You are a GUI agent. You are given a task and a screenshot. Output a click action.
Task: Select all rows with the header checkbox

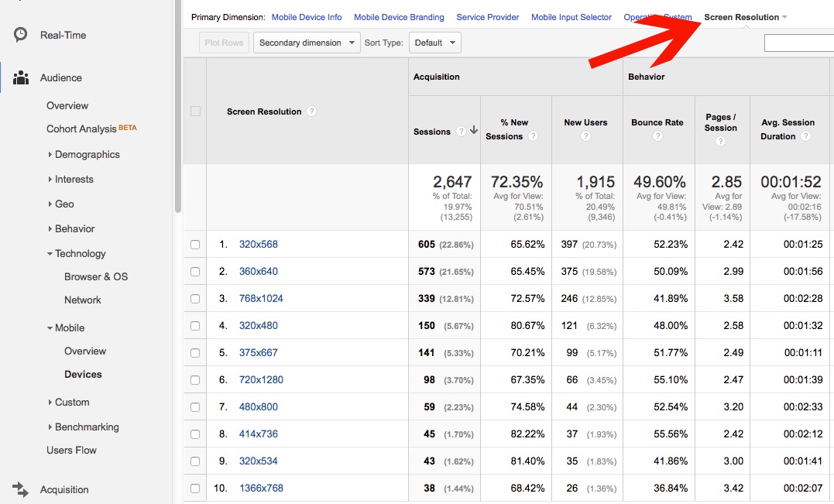pyautogui.click(x=194, y=111)
